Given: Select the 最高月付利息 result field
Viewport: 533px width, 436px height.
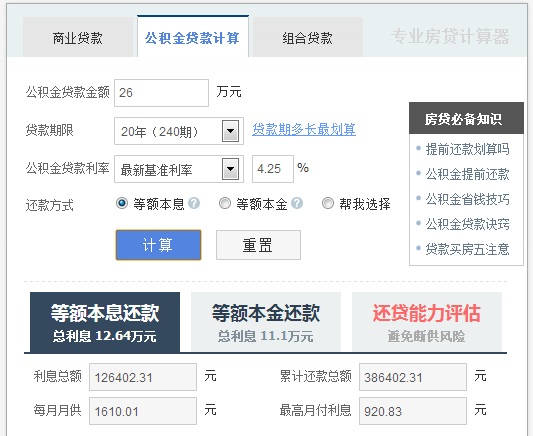Looking at the screenshot, I should point(413,411).
